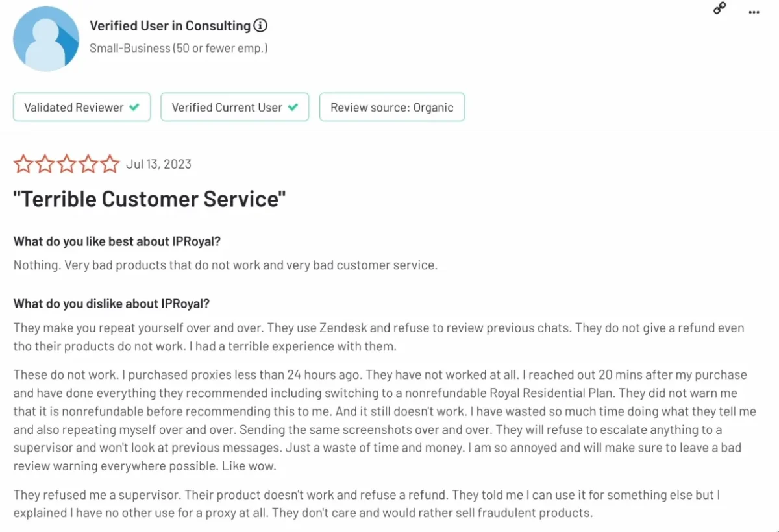The height and width of the screenshot is (532, 779).
Task: Click the info icon beside Verified User
Action: coord(260,26)
